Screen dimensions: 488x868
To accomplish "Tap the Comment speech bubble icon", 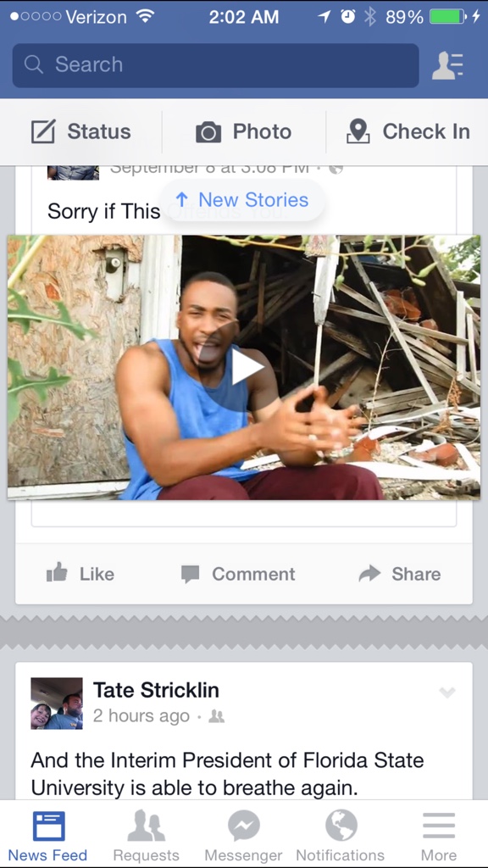I will [190, 574].
